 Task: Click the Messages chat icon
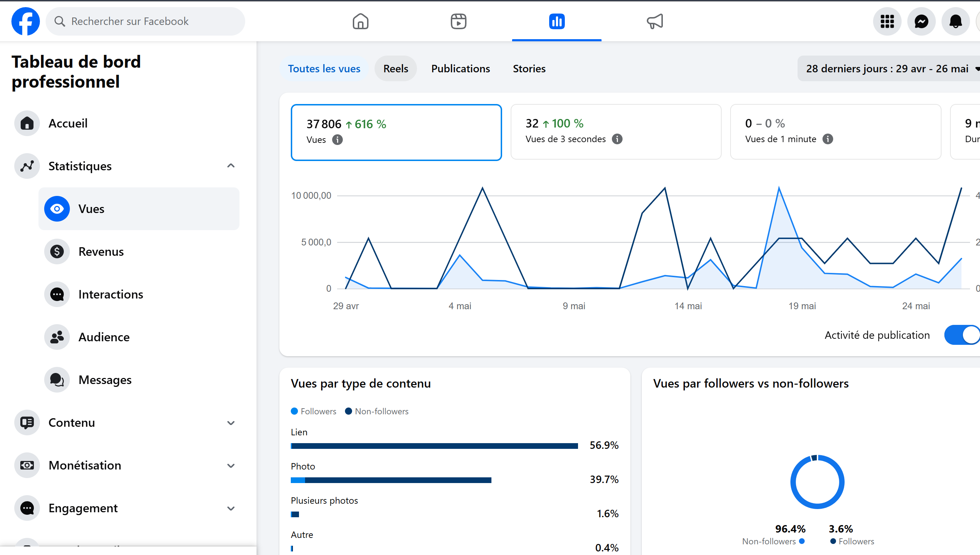[x=57, y=380]
